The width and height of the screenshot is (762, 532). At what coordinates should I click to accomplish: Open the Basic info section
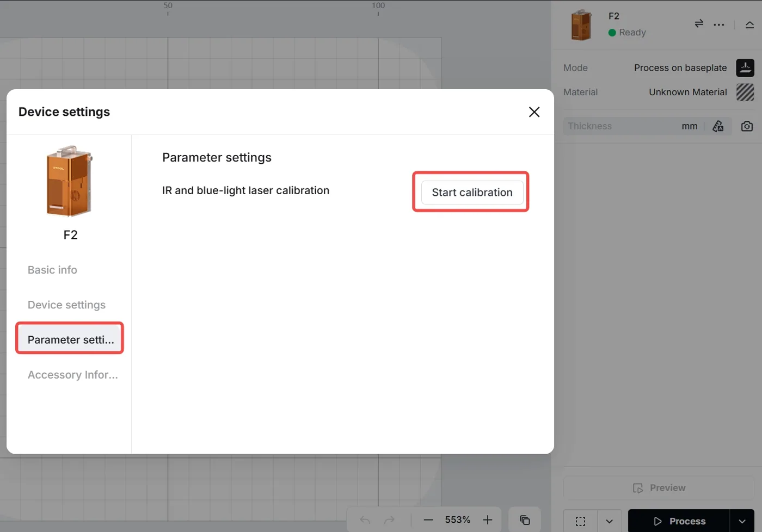click(x=52, y=270)
